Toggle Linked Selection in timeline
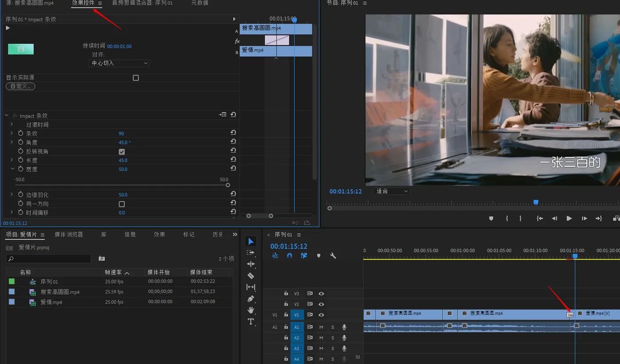 click(x=304, y=256)
